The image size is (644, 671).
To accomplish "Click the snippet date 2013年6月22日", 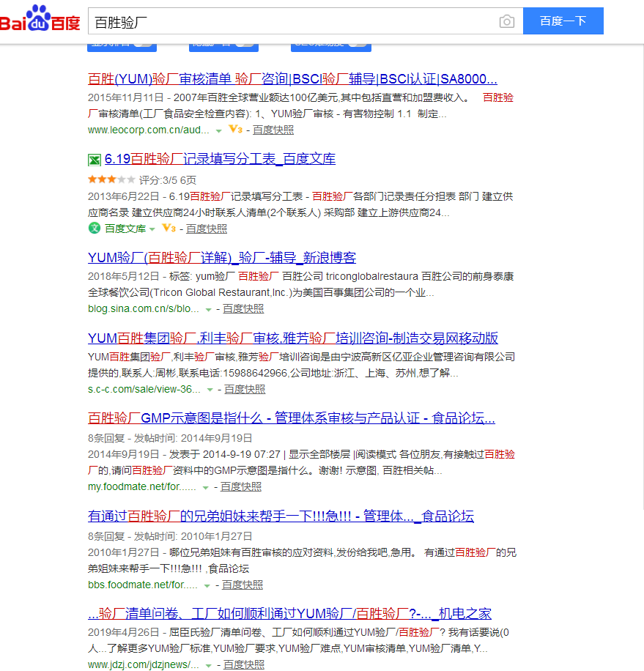I will point(123,196).
